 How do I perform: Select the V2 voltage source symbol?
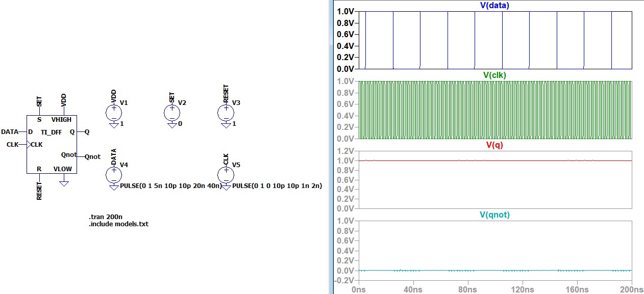coord(172,112)
